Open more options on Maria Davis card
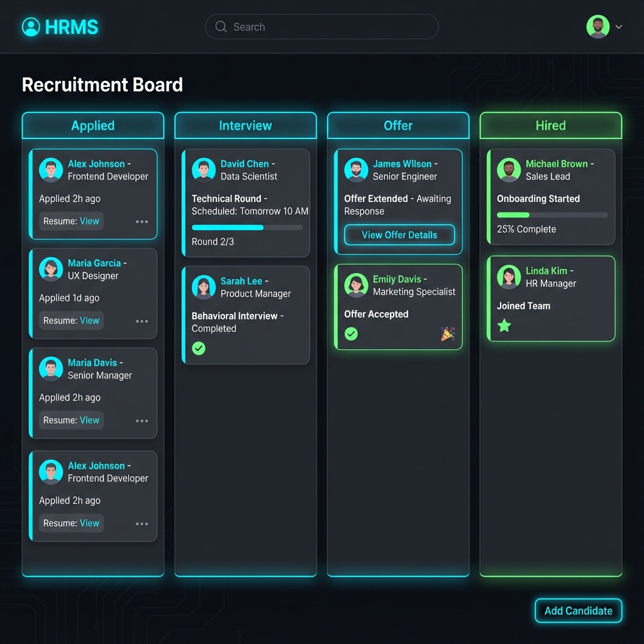Screen dimensions: 644x644 pos(142,421)
